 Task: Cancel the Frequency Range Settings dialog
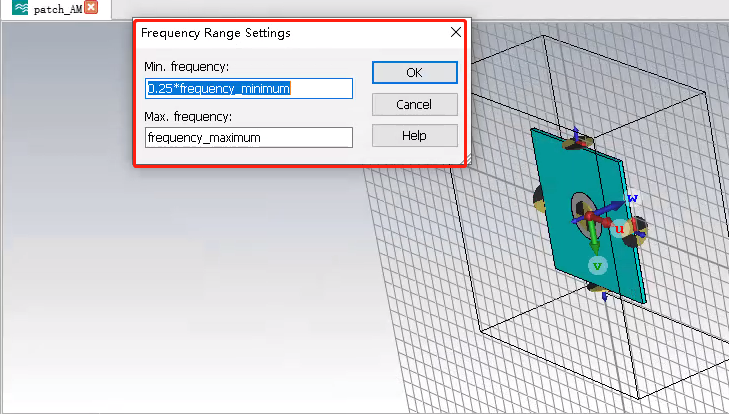(415, 104)
